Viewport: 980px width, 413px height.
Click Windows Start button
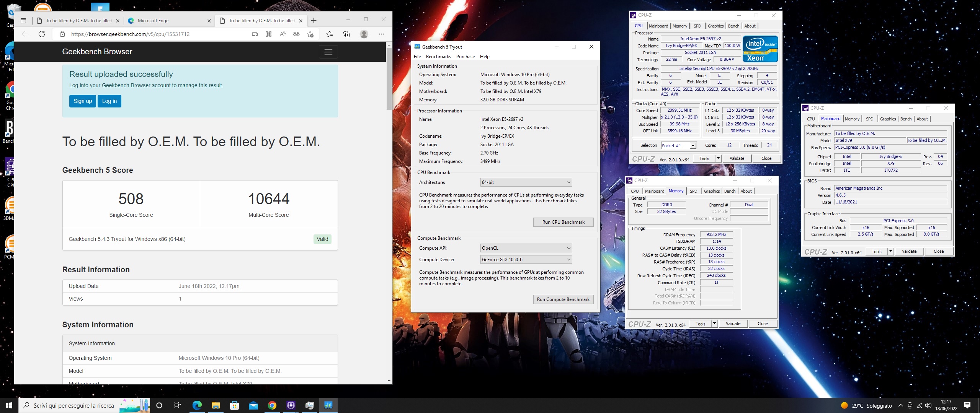pyautogui.click(x=9, y=405)
